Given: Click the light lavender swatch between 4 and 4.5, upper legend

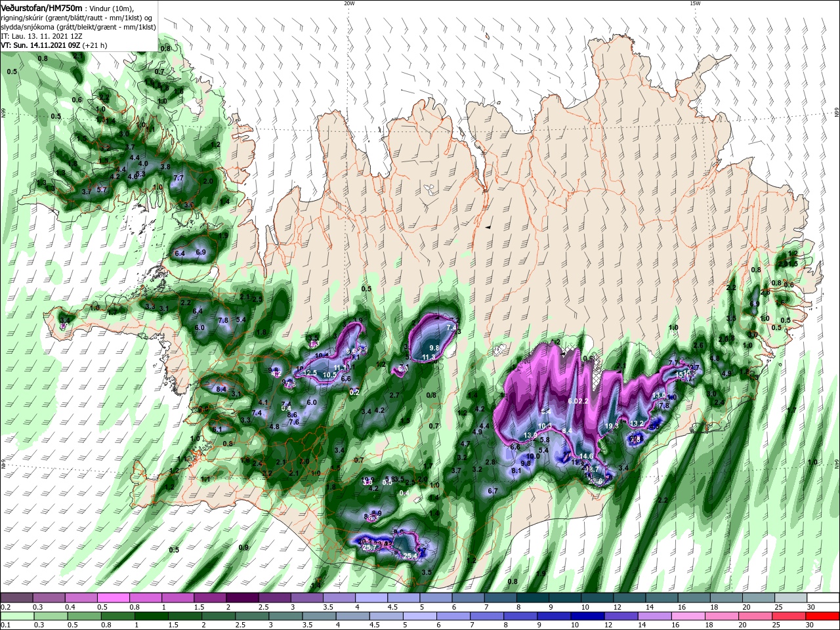Looking at the screenshot, I should tap(371, 597).
